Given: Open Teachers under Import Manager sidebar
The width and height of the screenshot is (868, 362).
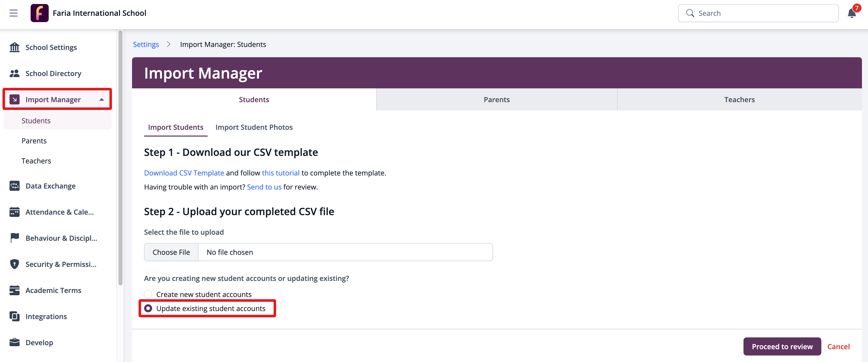Looking at the screenshot, I should (x=36, y=161).
